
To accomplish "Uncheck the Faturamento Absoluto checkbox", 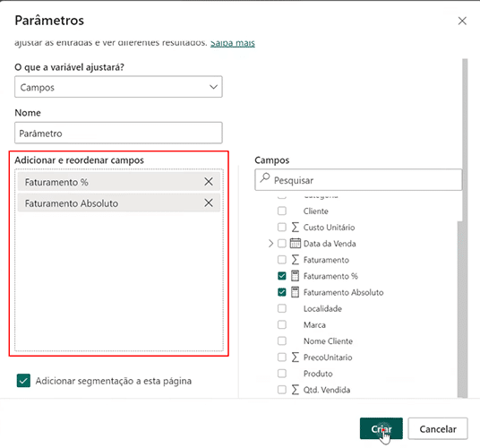I will [x=281, y=292].
